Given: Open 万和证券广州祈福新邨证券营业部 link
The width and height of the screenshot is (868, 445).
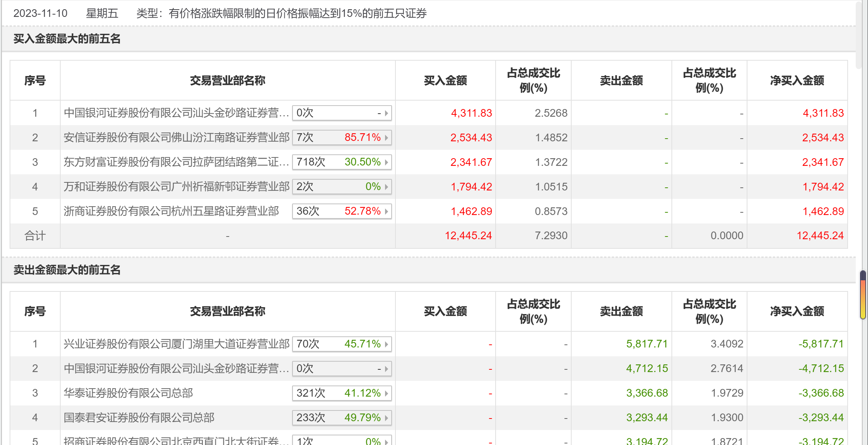Looking at the screenshot, I should 176,187.
